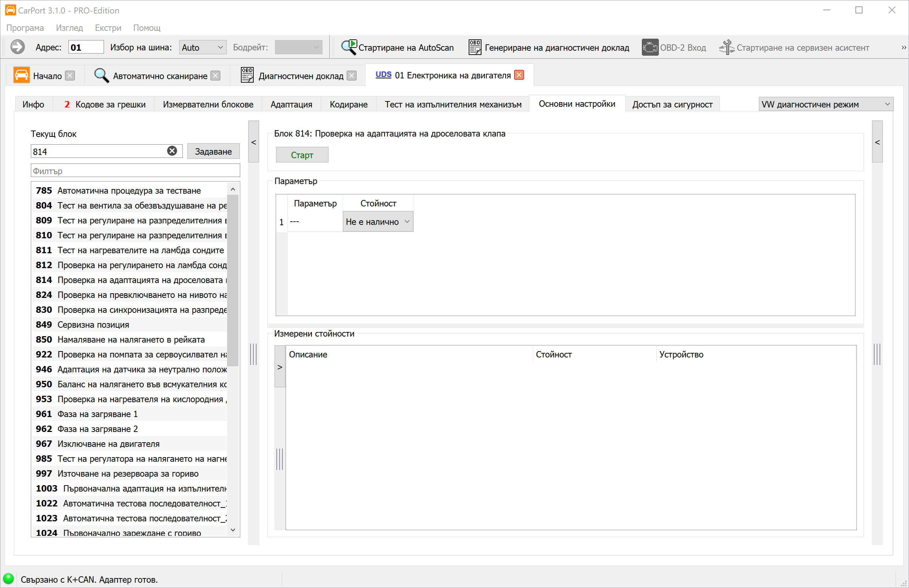Open the Не е налично value dropdown
The image size is (909, 588).
pos(378,222)
